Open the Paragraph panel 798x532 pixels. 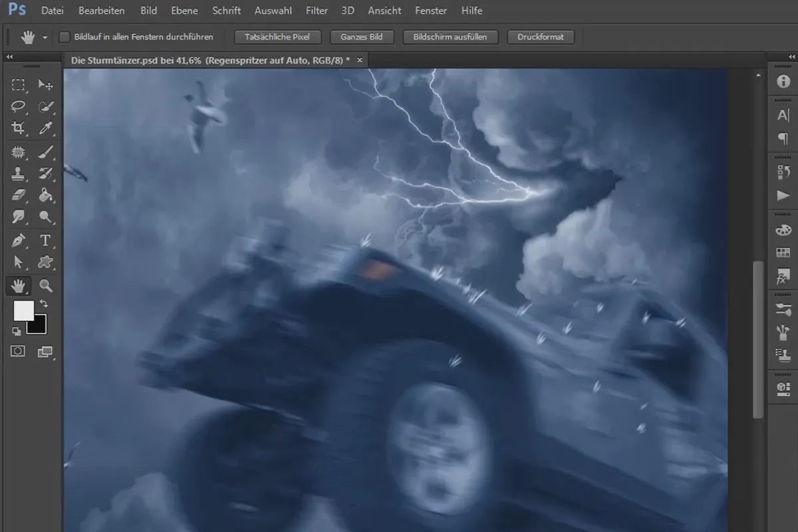[783, 138]
